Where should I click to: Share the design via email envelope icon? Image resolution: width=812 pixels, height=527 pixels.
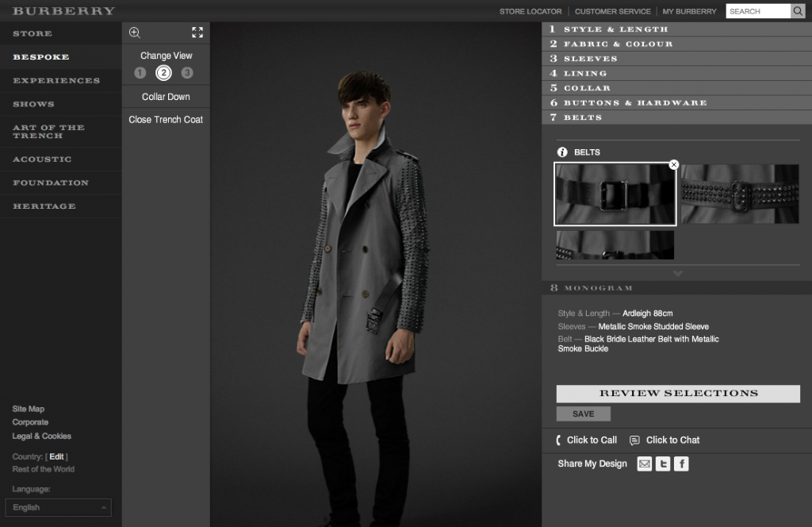tap(644, 464)
